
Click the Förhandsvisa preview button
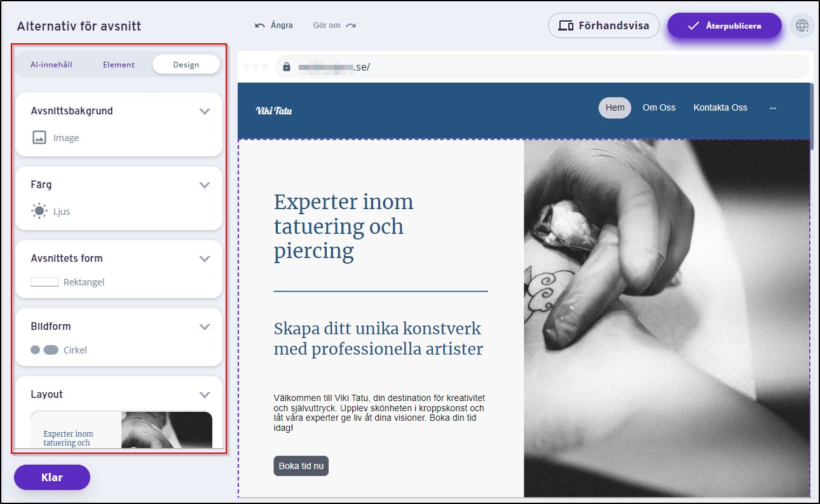point(603,25)
